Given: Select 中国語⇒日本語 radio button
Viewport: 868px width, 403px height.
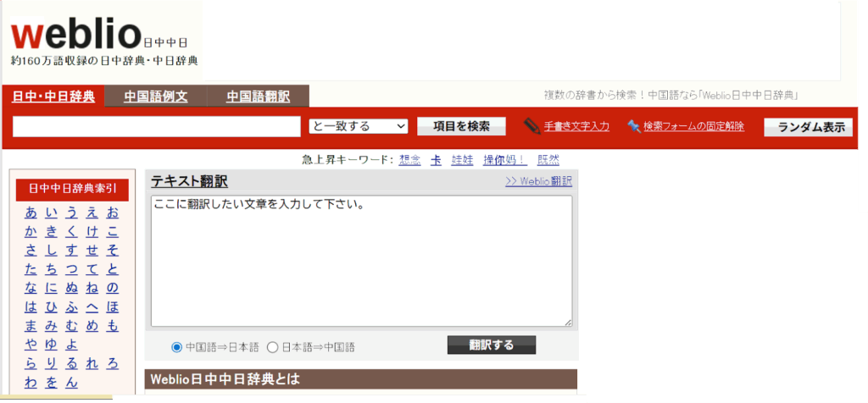Looking at the screenshot, I should [176, 348].
